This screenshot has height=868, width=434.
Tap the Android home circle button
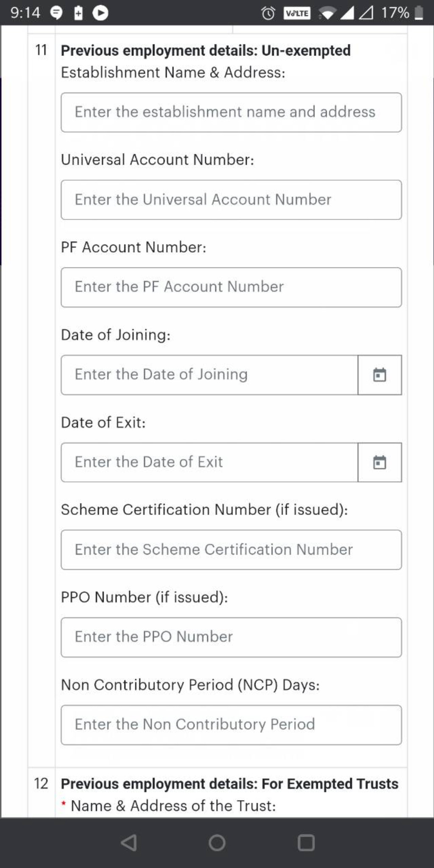tap(217, 843)
